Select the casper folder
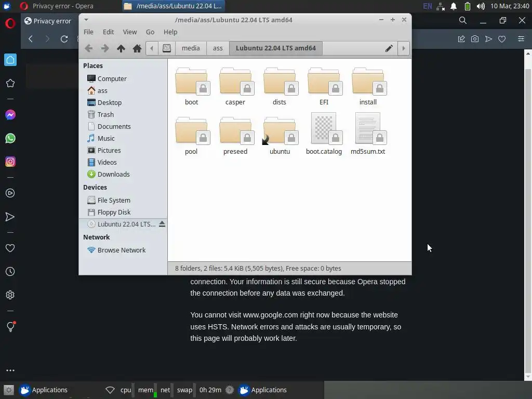Screen dimensions: 532x399 point(235,87)
